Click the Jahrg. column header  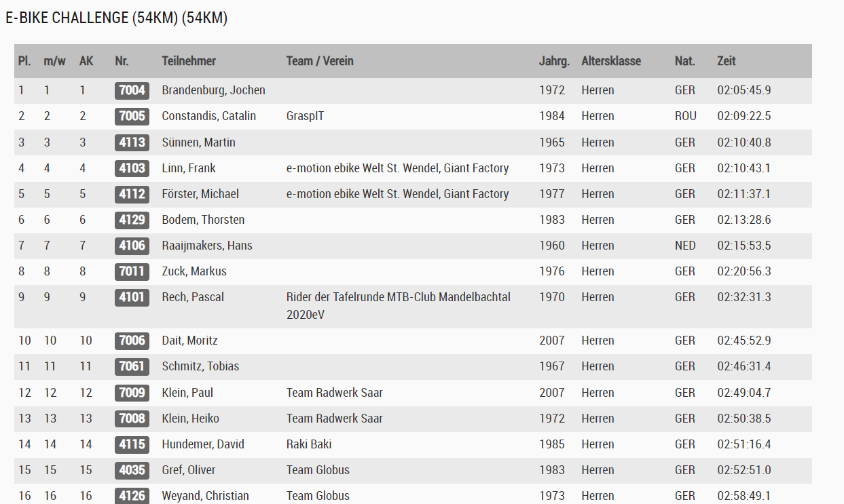point(554,61)
